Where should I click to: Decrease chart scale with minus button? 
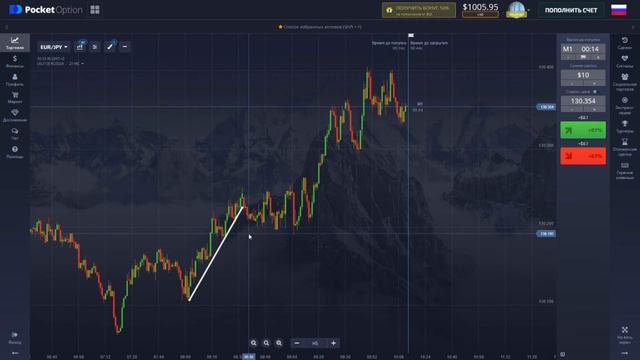pos(297,343)
